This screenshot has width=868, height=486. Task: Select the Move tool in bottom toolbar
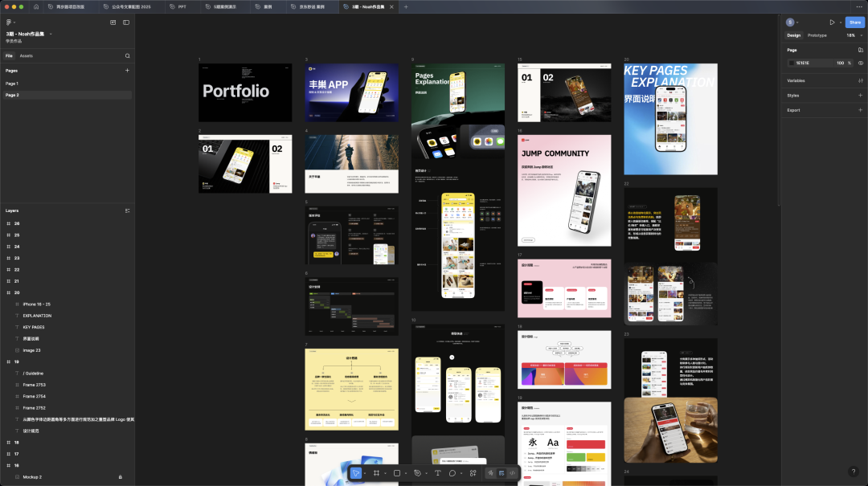click(x=355, y=473)
